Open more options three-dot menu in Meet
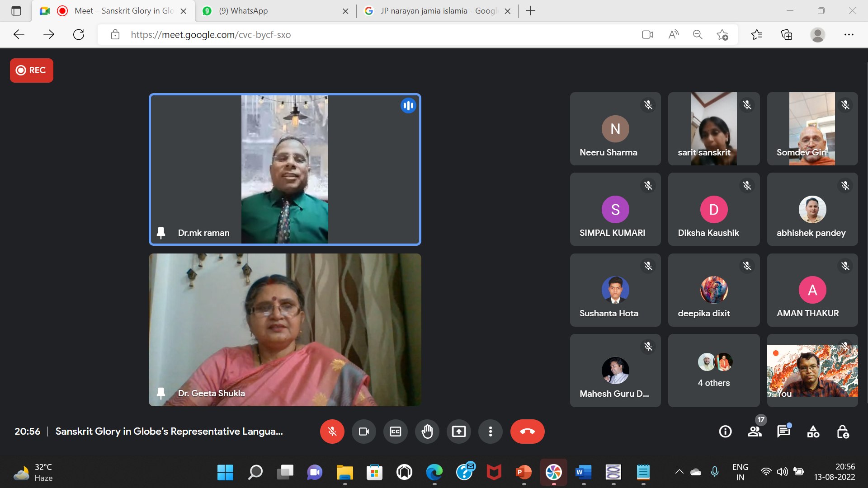This screenshot has width=868, height=488. pos(490,432)
